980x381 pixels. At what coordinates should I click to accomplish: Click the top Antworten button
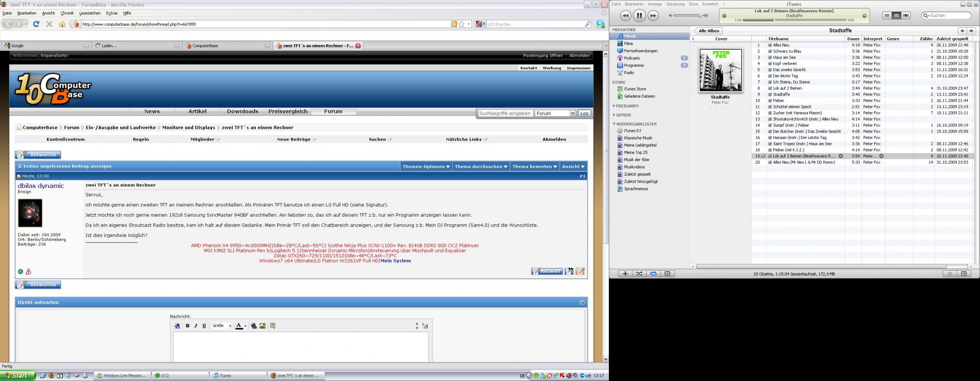pyautogui.click(x=38, y=155)
